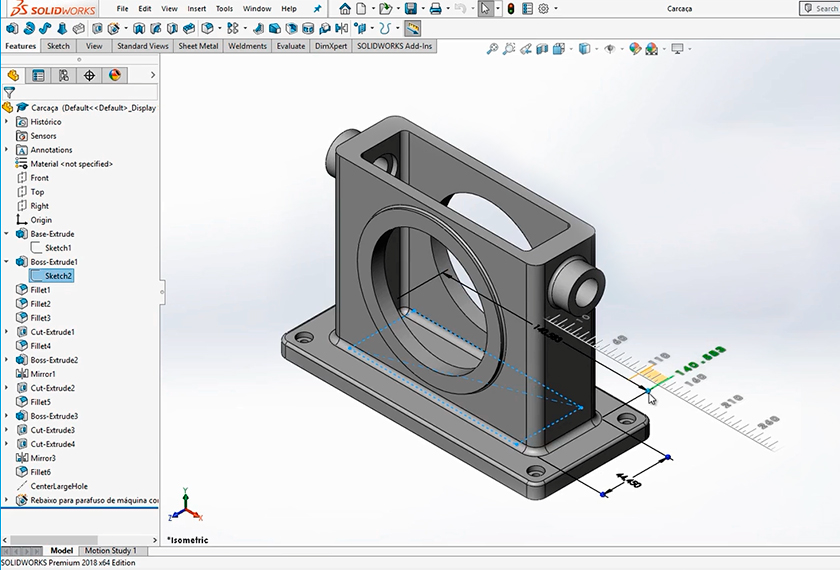Expand the Annotations folder
Image resolution: width=840 pixels, height=570 pixels.
point(7,150)
